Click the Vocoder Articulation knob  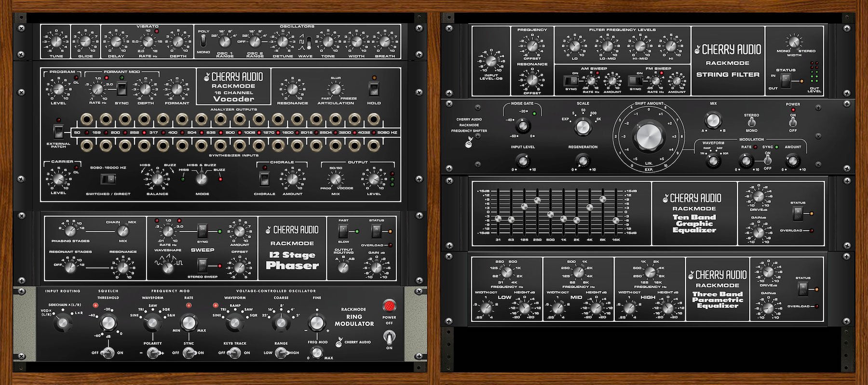(335, 89)
